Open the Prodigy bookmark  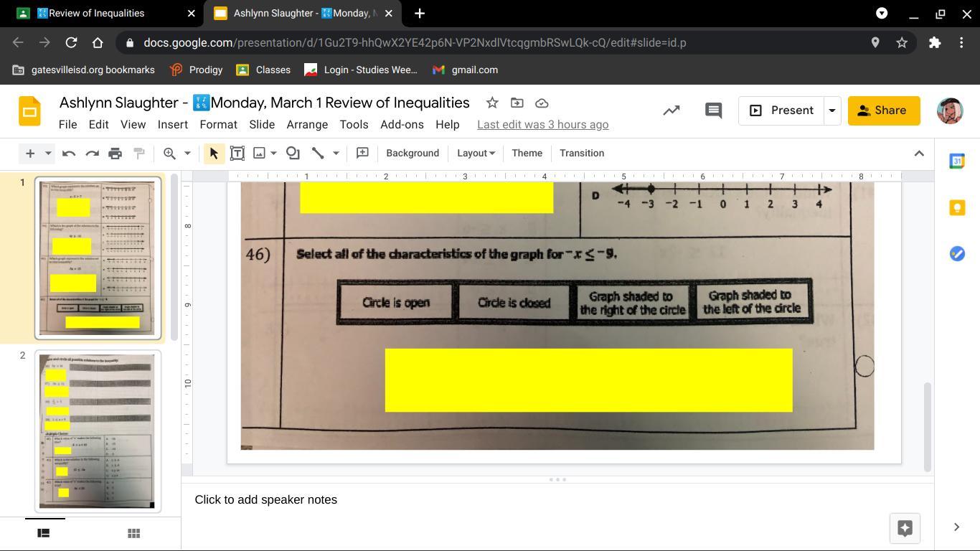196,70
